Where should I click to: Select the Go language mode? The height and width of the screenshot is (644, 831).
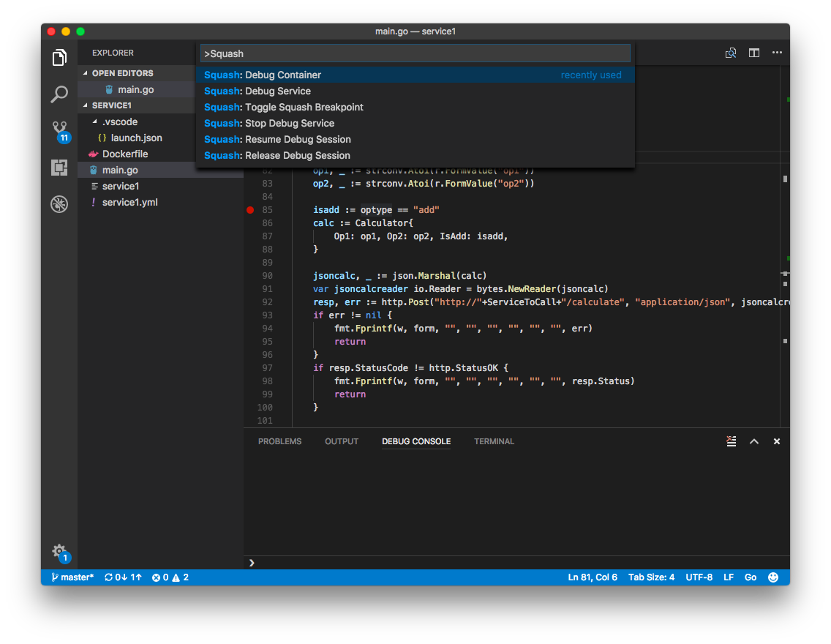pyautogui.click(x=751, y=577)
